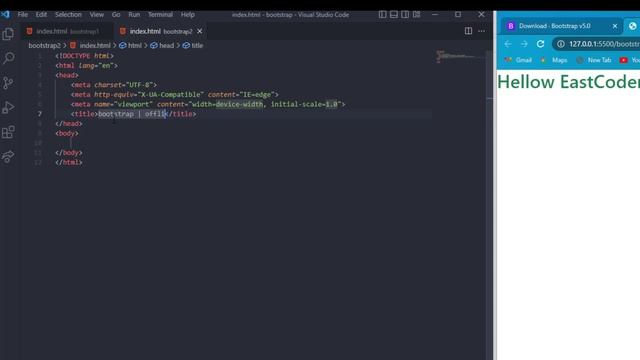The image size is (640, 360).
Task: Open the YouTube bookmark icon
Action: pyautogui.click(x=623, y=60)
